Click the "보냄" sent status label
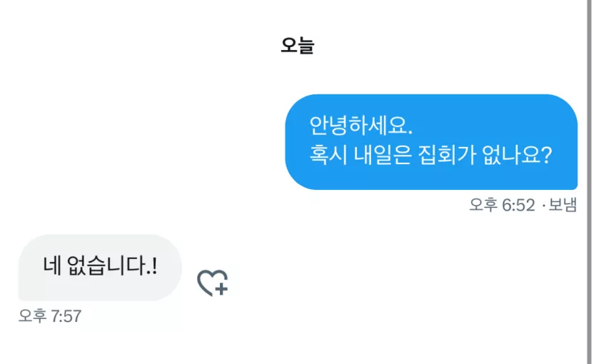 click(x=563, y=205)
